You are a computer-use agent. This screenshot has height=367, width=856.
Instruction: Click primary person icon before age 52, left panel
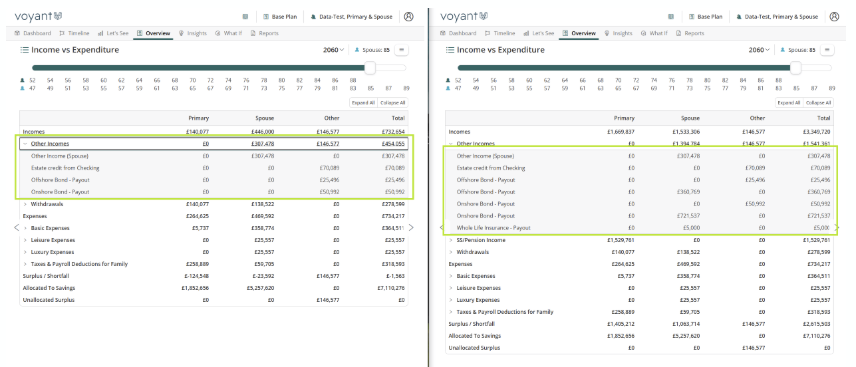(22, 80)
